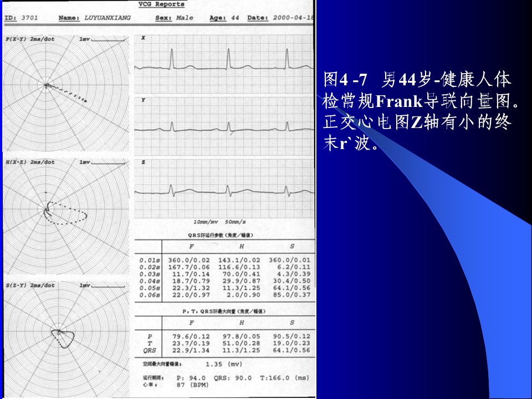Click the Y lead ECG label

tap(143, 100)
